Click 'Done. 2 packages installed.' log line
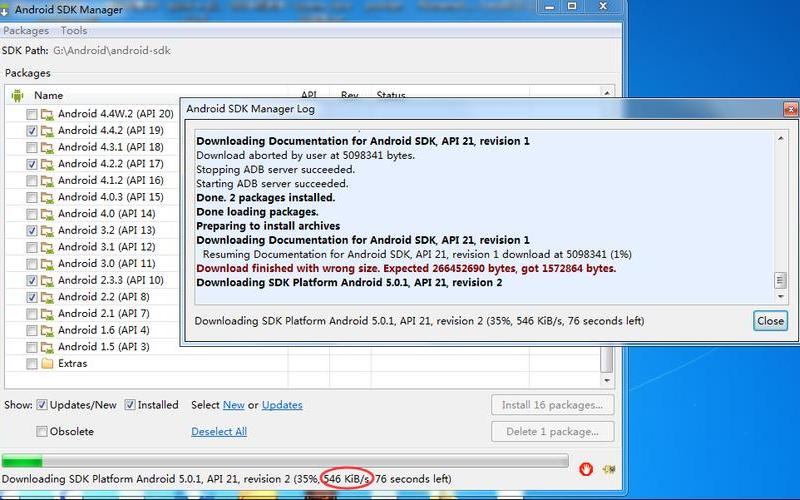 [266, 197]
